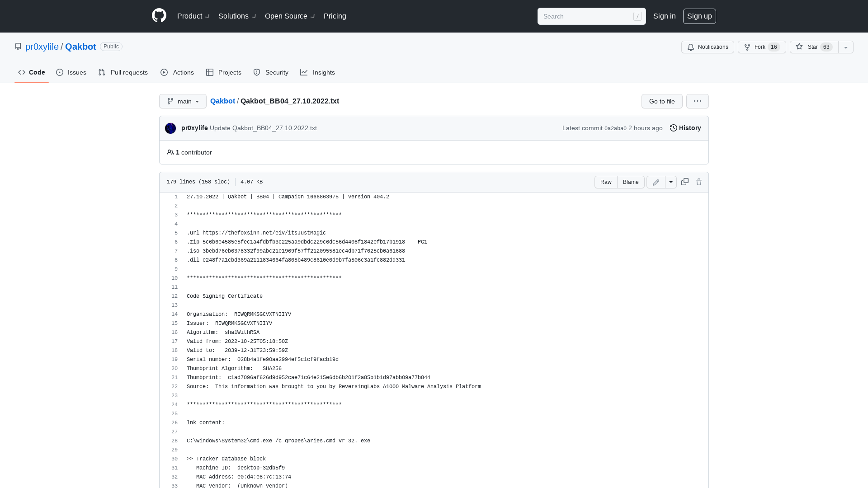Open commit History with the clock icon

684,128
